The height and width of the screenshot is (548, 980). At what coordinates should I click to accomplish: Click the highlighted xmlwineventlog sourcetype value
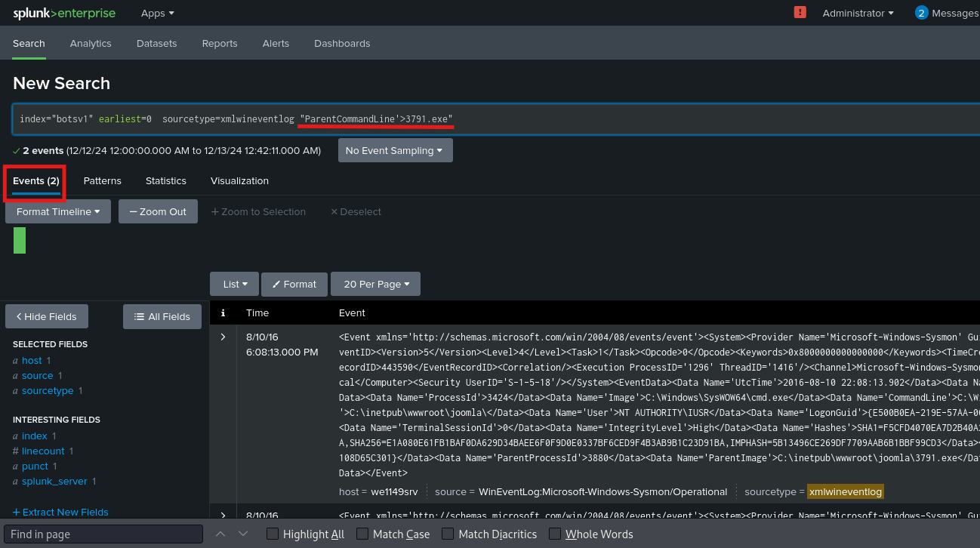(x=845, y=491)
